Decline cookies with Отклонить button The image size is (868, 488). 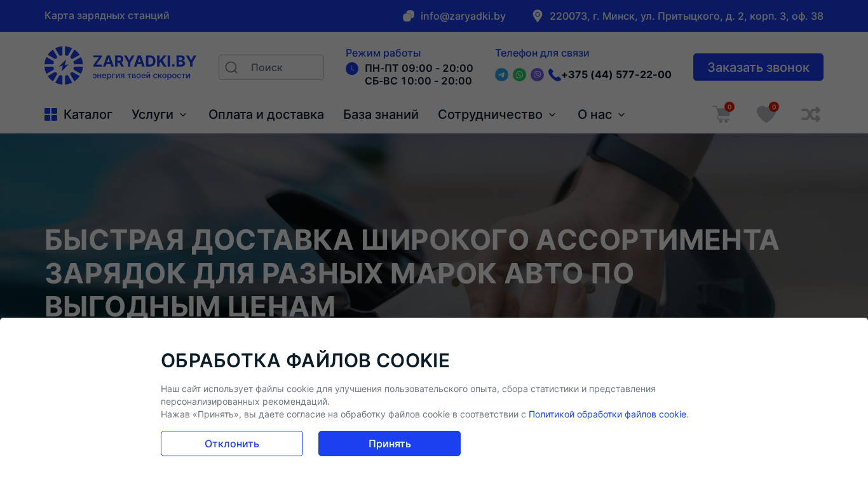[232, 444]
